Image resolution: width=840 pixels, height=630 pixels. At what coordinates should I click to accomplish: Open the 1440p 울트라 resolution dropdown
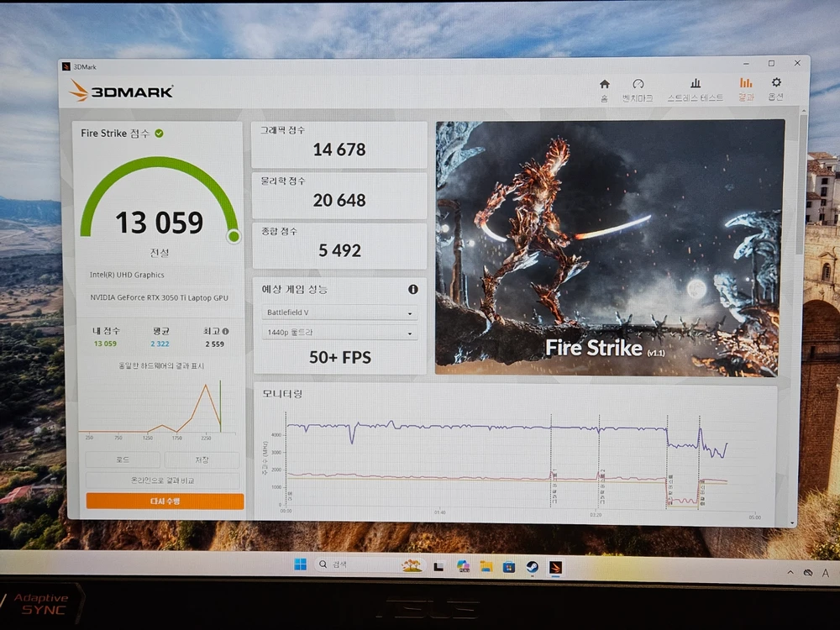tap(339, 332)
